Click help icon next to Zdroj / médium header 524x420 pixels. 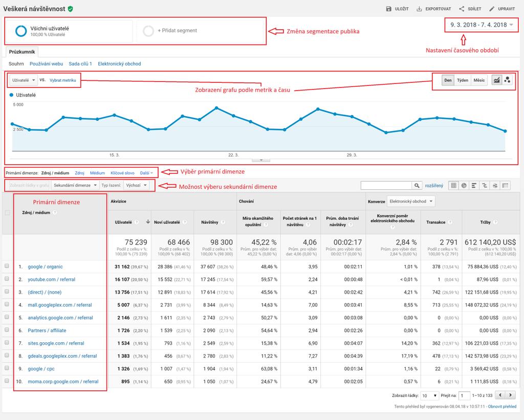tap(55, 212)
